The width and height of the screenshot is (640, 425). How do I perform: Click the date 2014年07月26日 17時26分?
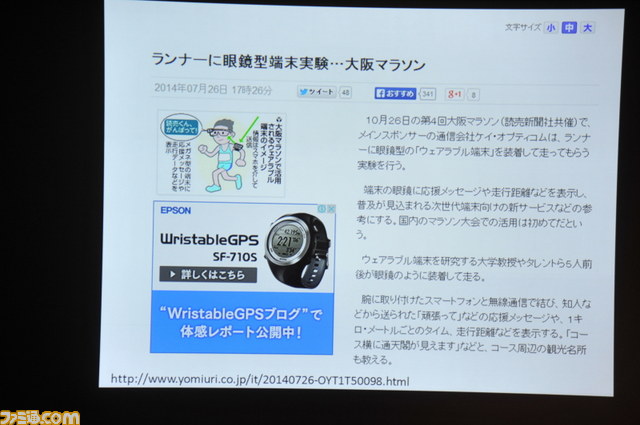(x=213, y=89)
